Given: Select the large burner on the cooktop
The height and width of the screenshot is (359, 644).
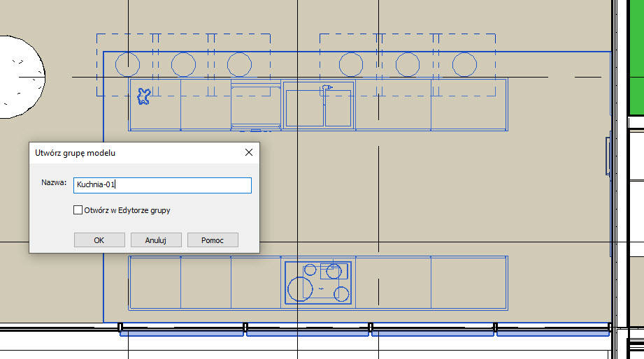Looking at the screenshot, I should pyautogui.click(x=299, y=289).
